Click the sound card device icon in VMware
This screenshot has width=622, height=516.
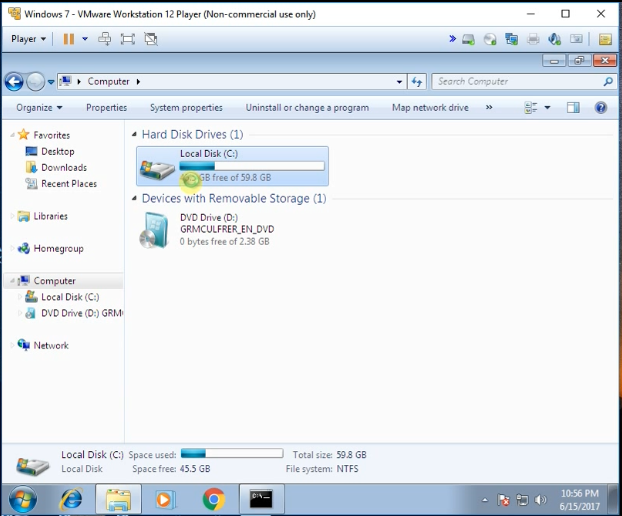[555, 39]
